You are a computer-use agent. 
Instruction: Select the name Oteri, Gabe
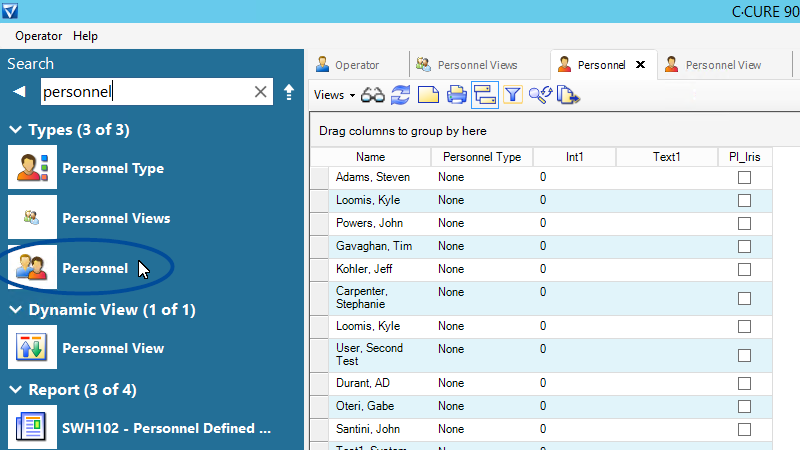(365, 406)
